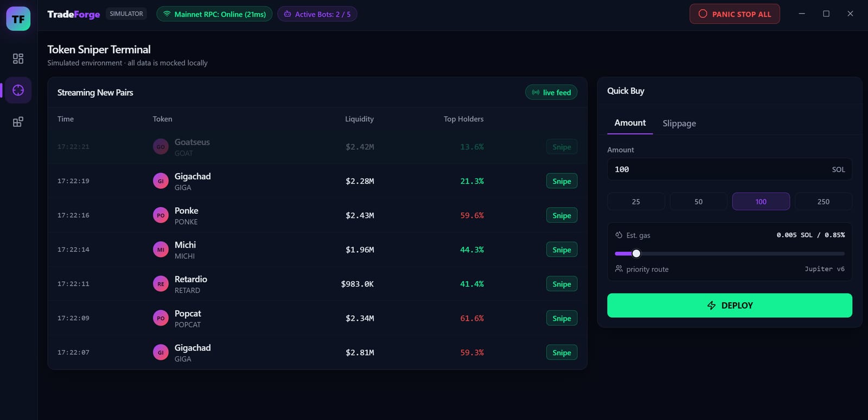Click the GI avatar in the 17:22:19 row

point(161,181)
